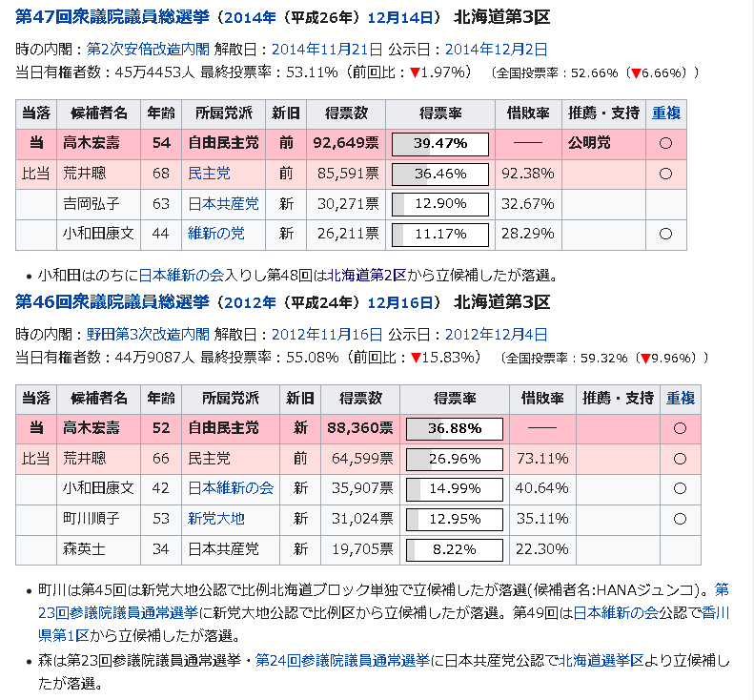Click 36.88% vote share bar

455,429
